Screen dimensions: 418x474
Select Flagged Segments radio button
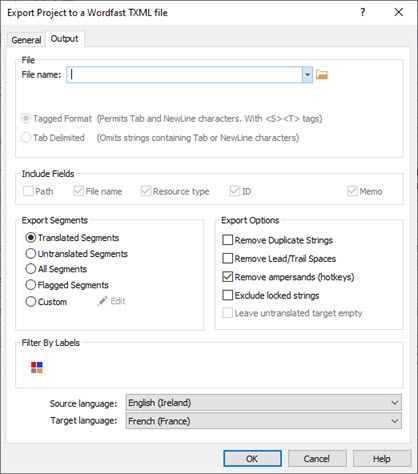click(31, 285)
